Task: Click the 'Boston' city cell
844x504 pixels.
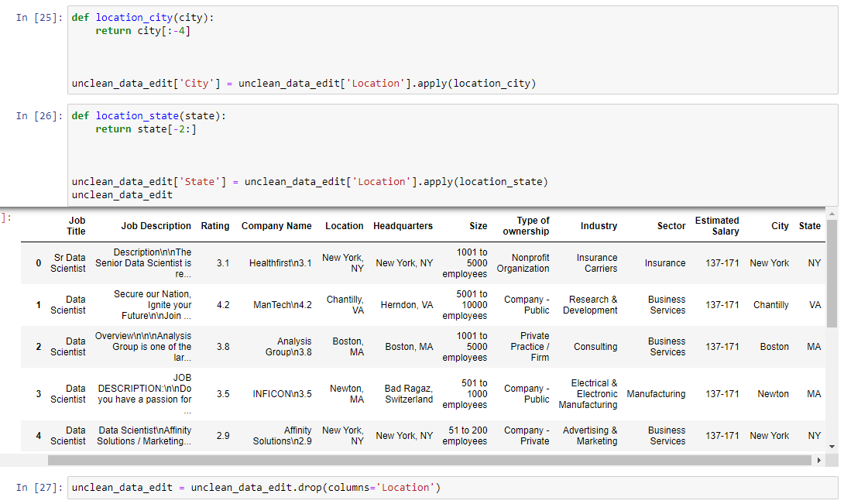Action: point(774,347)
